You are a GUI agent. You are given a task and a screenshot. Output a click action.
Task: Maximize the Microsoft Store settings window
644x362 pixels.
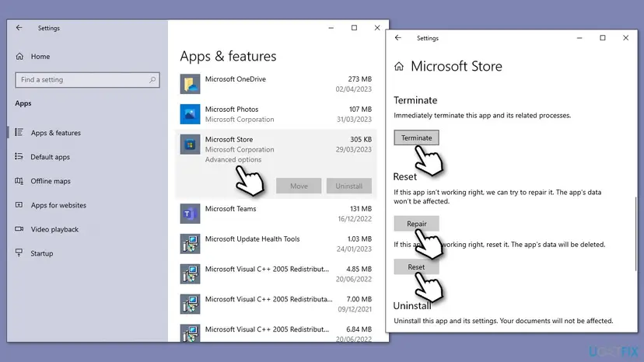tap(603, 38)
